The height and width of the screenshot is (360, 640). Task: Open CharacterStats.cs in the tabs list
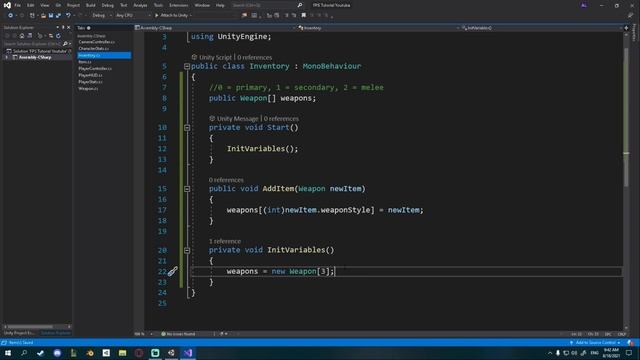click(x=93, y=49)
